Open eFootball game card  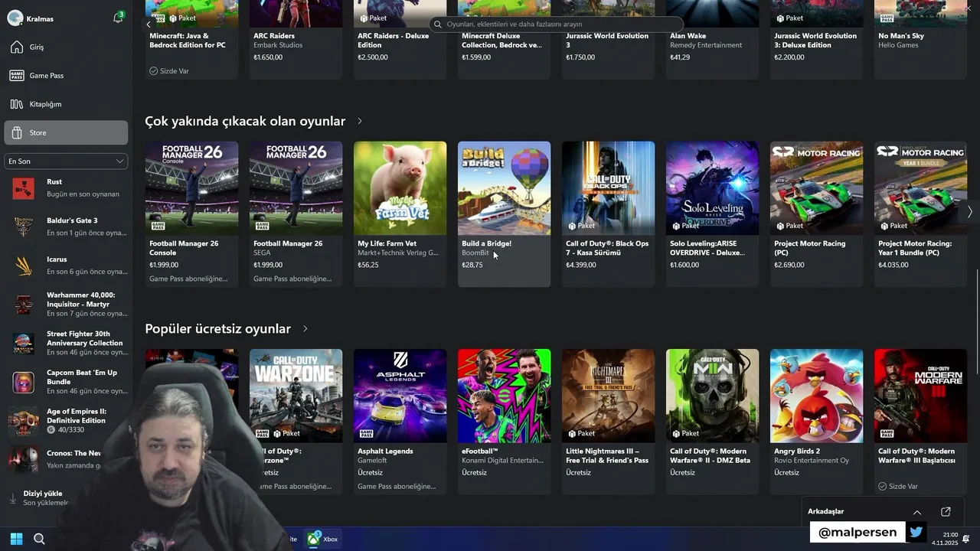click(x=504, y=422)
